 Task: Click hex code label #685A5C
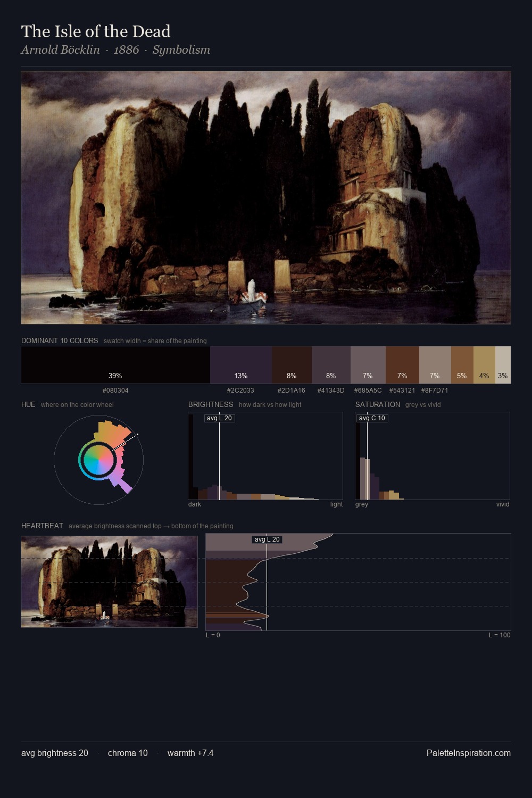[x=368, y=390]
